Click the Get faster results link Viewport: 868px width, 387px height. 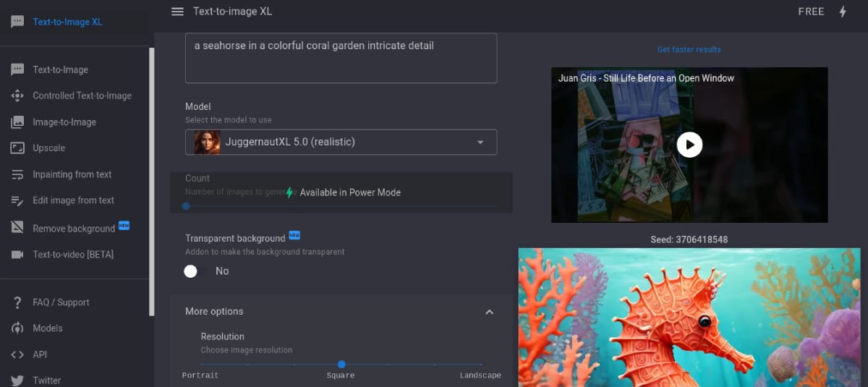pyautogui.click(x=689, y=49)
